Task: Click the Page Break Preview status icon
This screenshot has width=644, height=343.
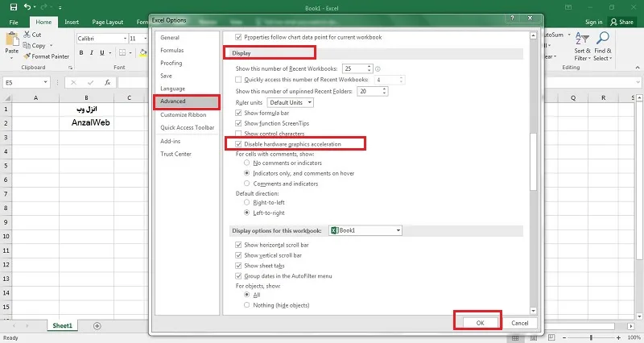Action: 551,337
